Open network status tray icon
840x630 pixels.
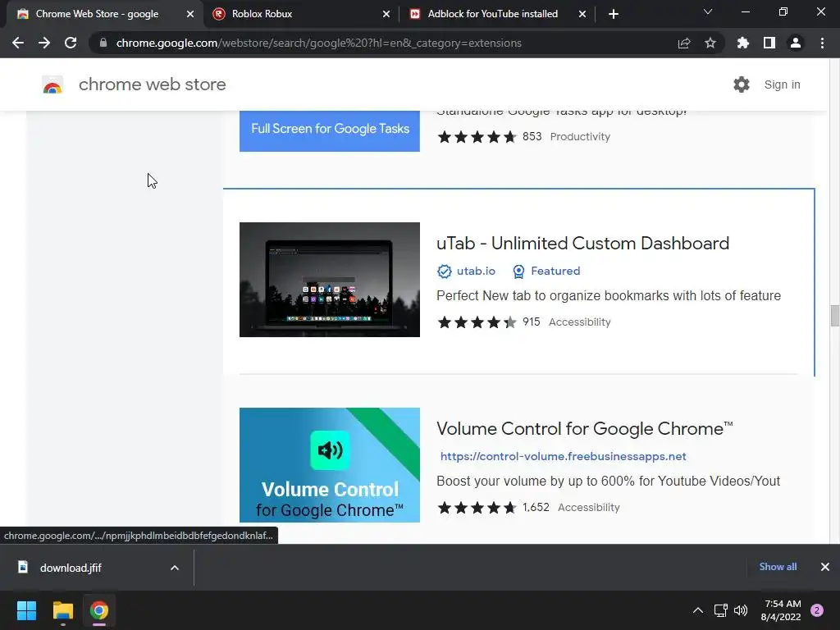[x=720, y=610]
